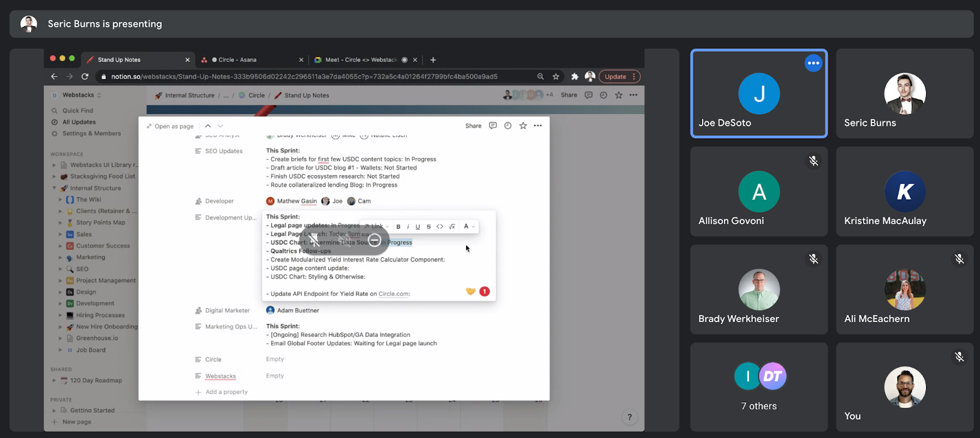
Task: Click browser forward arrow
Action: [x=69, y=77]
